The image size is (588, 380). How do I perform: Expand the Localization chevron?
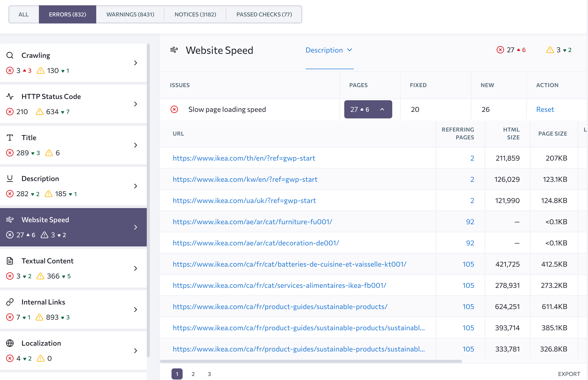(136, 351)
